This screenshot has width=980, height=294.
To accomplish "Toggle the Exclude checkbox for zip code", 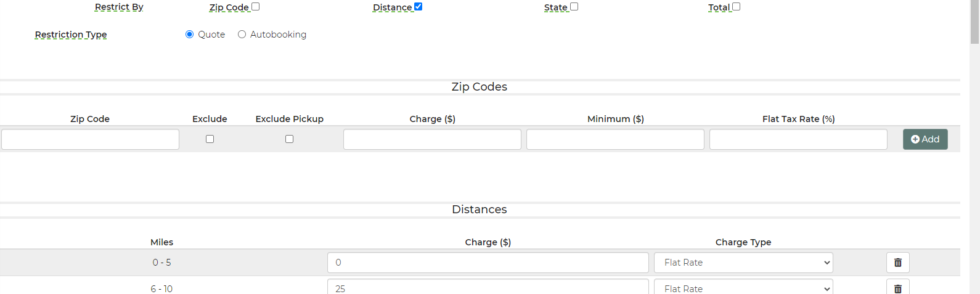I will pos(210,139).
